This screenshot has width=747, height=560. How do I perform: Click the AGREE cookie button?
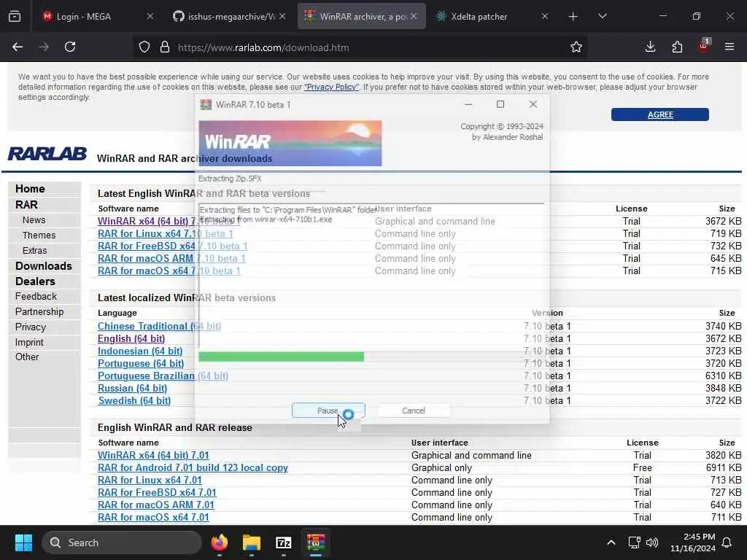pos(659,114)
